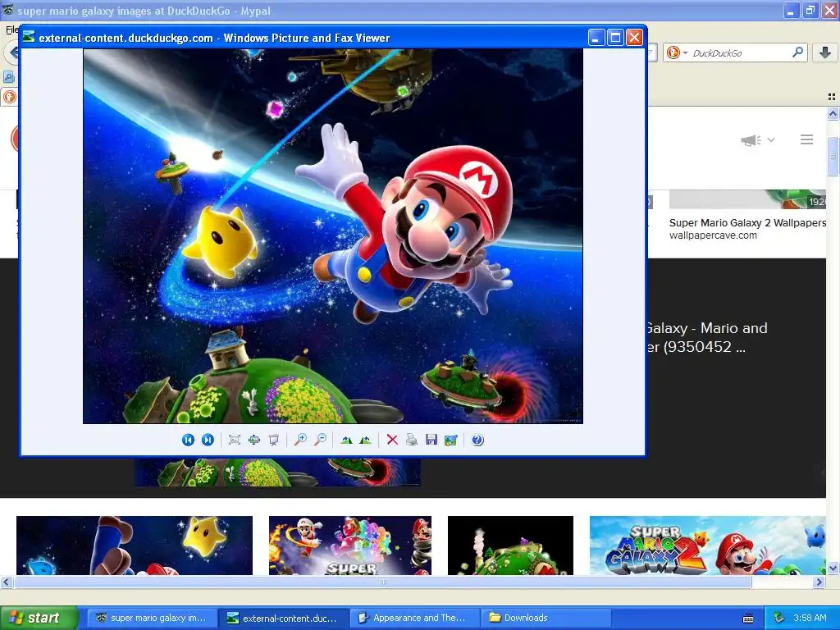Delete the picture with the red X
This screenshot has height=630, width=840.
click(392, 440)
